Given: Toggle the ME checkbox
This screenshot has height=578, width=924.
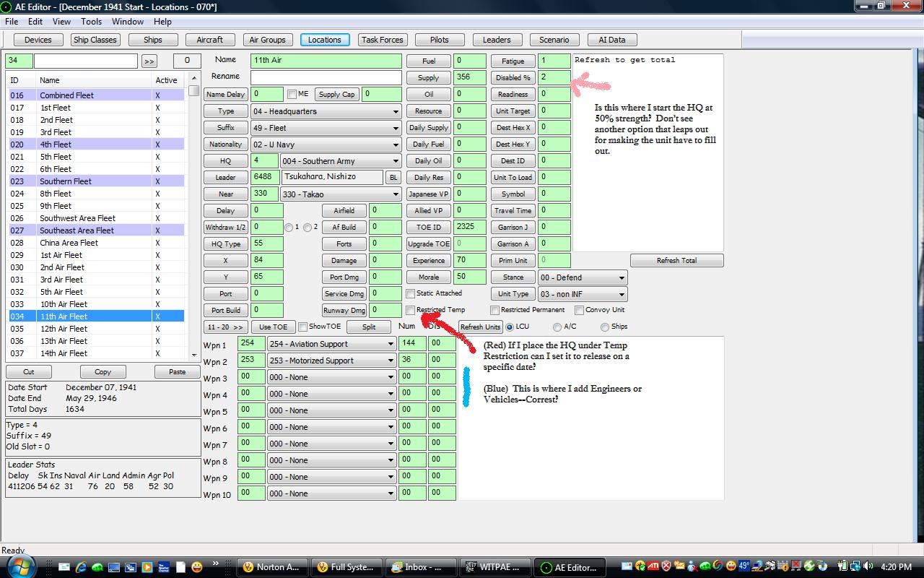Looking at the screenshot, I should (292, 94).
